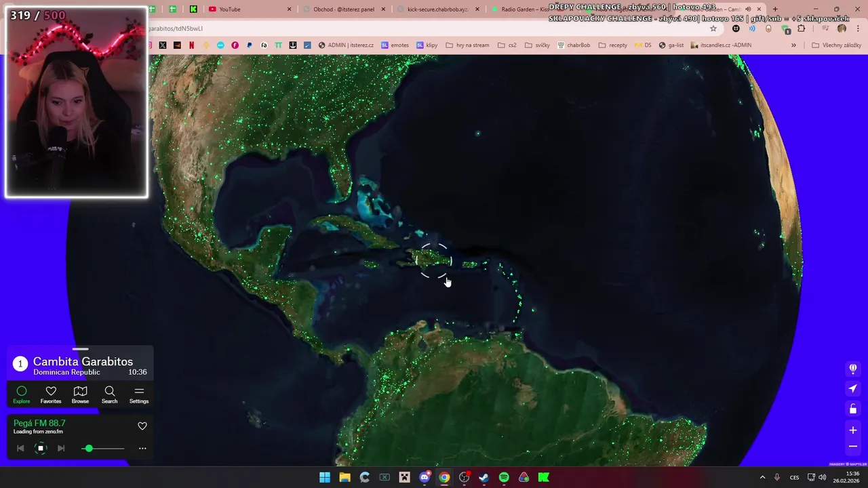Open the Settings menu icon
Image resolution: width=868 pixels, height=488 pixels.
[x=139, y=394]
